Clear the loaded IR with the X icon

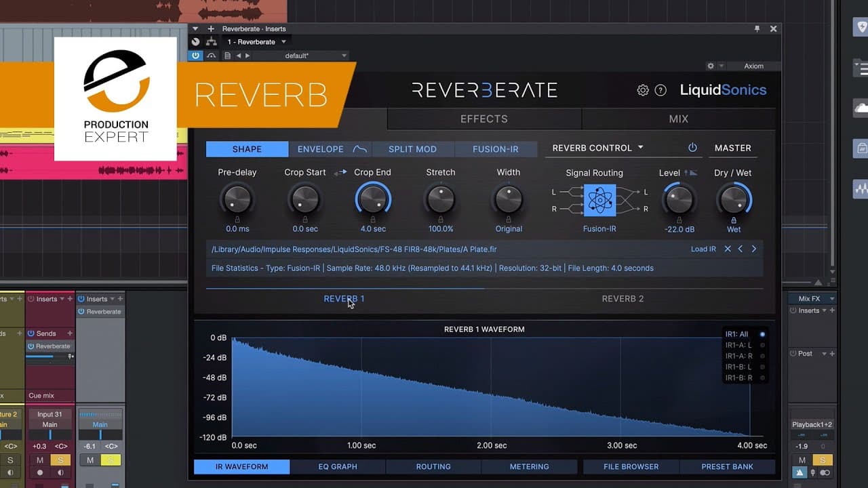click(x=728, y=249)
